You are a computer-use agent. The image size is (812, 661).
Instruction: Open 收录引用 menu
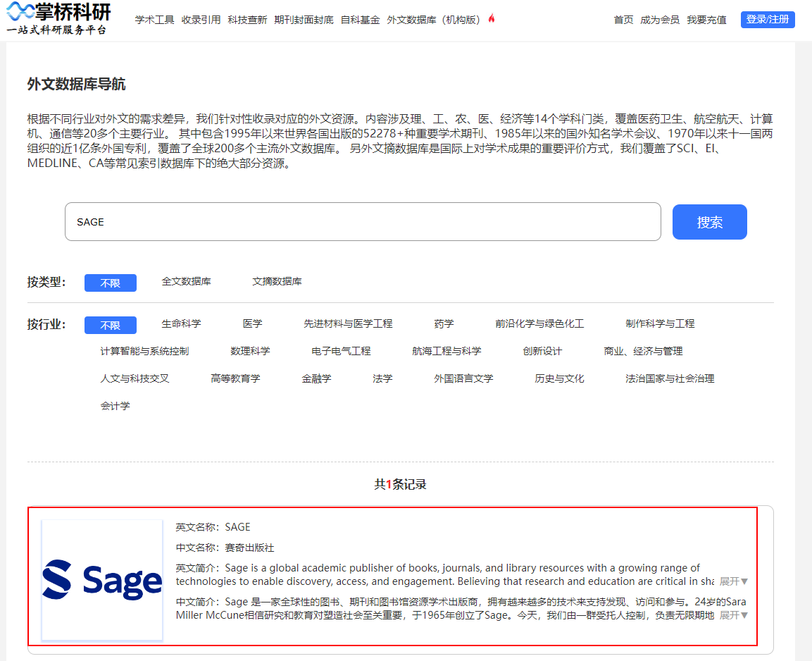201,20
